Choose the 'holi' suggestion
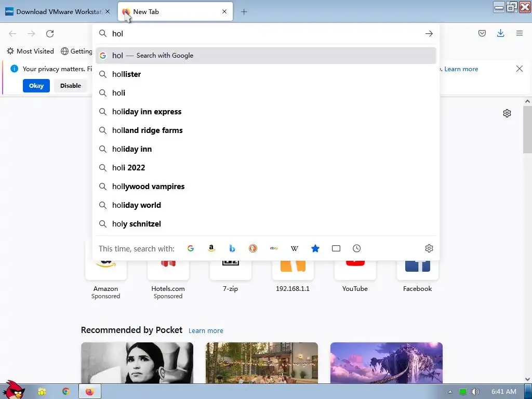The width and height of the screenshot is (532, 399). pos(265,92)
